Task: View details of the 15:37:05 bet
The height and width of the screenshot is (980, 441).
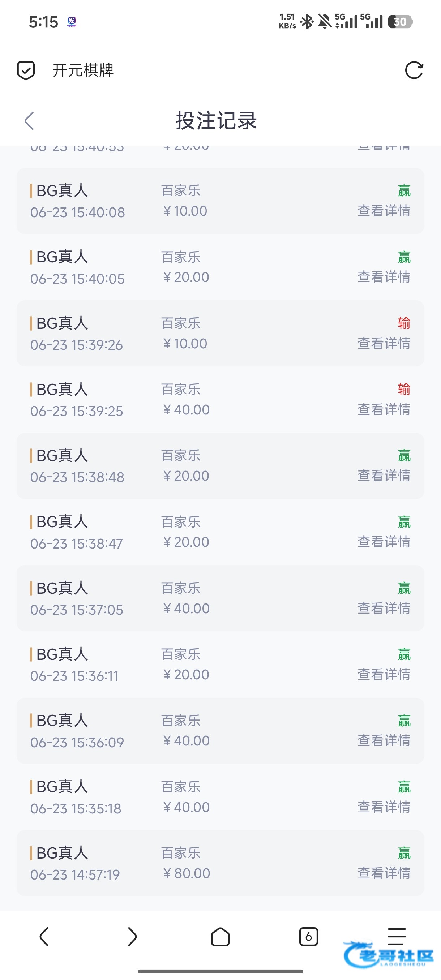Action: click(384, 608)
